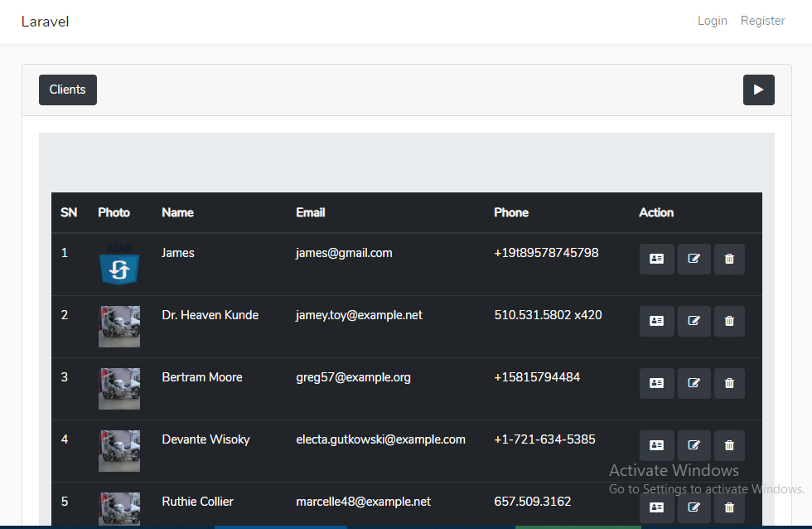Image resolution: width=812 pixels, height=529 pixels.
Task: Click email electa.gutkowski@example.com
Action: pyautogui.click(x=380, y=439)
